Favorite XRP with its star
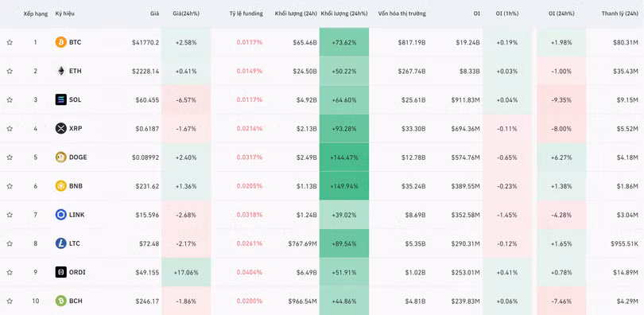Viewport: 644px width, 315px height. coord(10,128)
